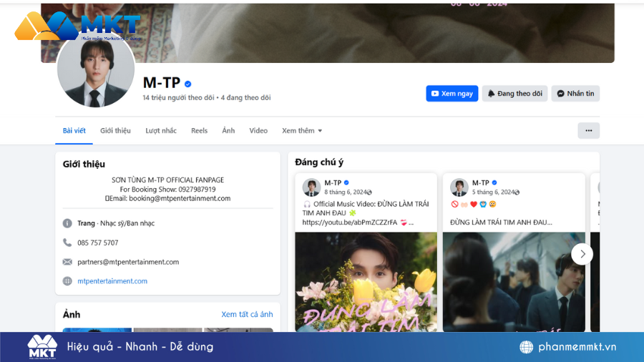Click the play icon in Xem ngay button
Image resolution: width=644 pixels, height=362 pixels.
coord(435,94)
